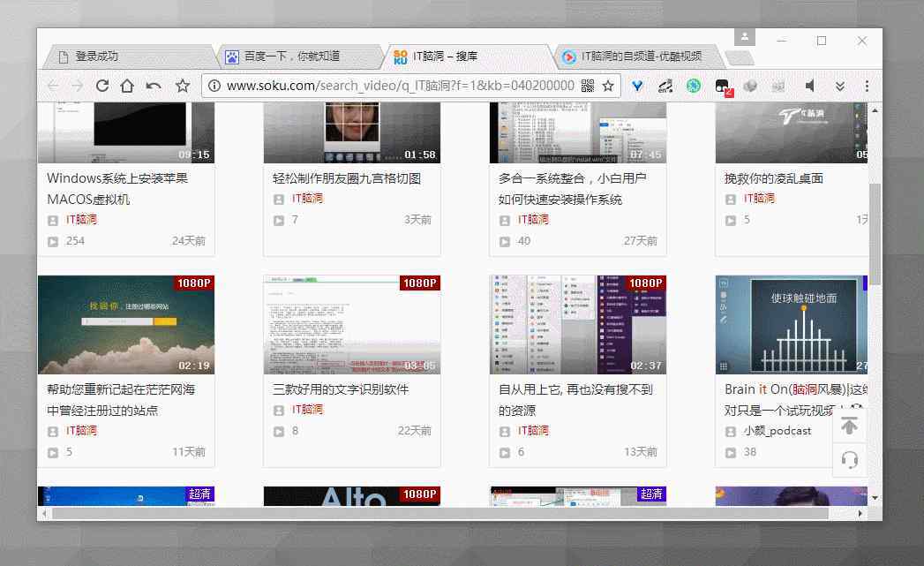Click the vertical scrollbar down arrow
The height and width of the screenshot is (566, 924).
pos(875,498)
